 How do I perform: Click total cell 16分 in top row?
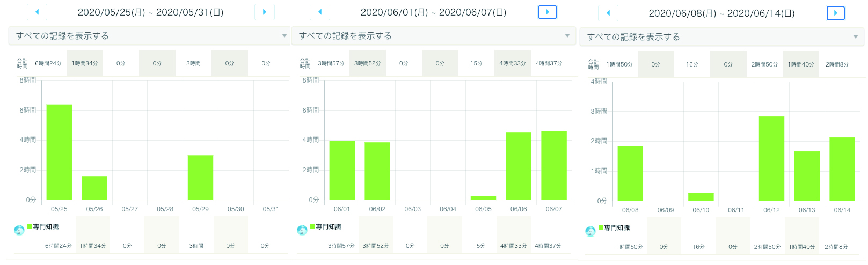pos(692,64)
